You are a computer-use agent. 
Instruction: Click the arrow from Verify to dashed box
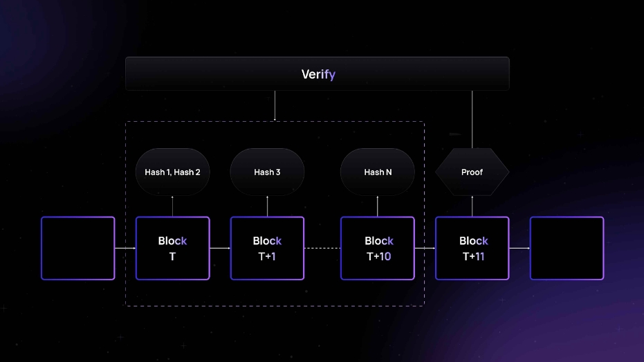click(x=275, y=105)
